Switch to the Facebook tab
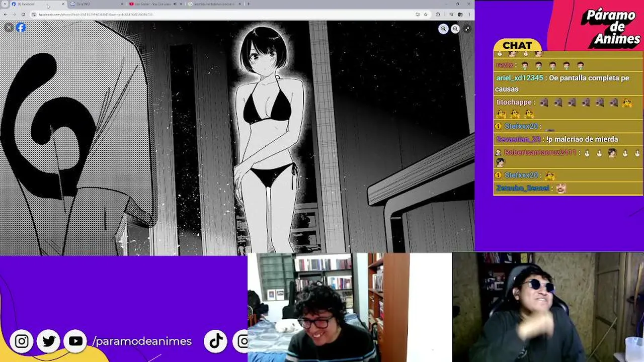 (37, 4)
